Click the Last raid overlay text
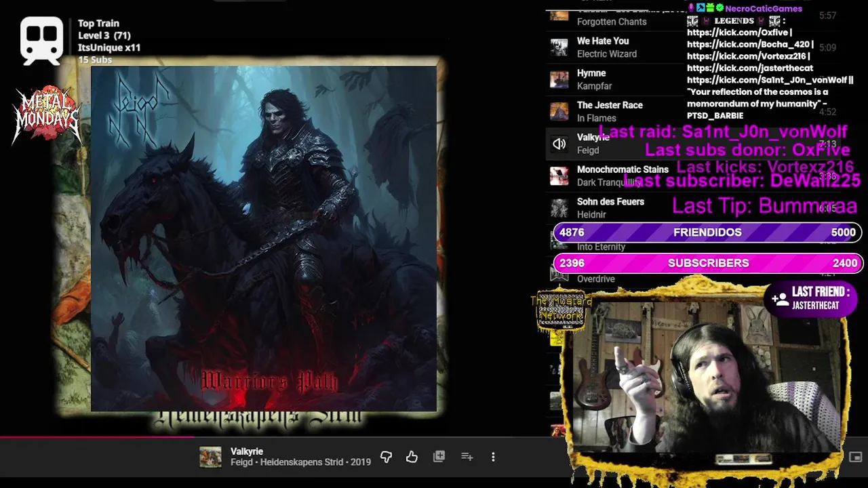The image size is (868, 488). 723,131
